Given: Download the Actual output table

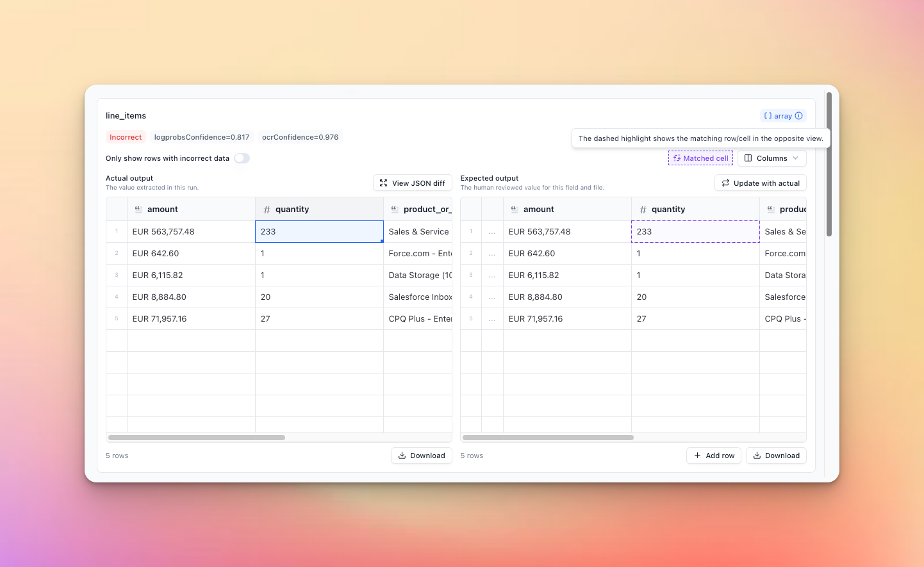Looking at the screenshot, I should pos(421,456).
